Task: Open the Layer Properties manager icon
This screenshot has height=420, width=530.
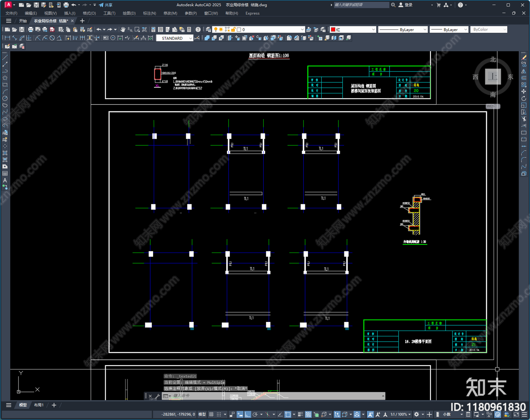Action: coord(208,29)
